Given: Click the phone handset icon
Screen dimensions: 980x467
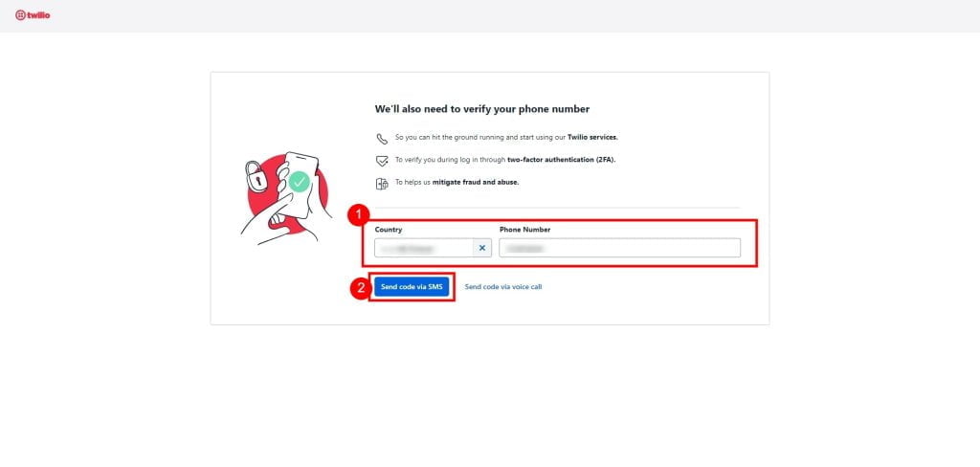Looking at the screenshot, I should (382, 138).
